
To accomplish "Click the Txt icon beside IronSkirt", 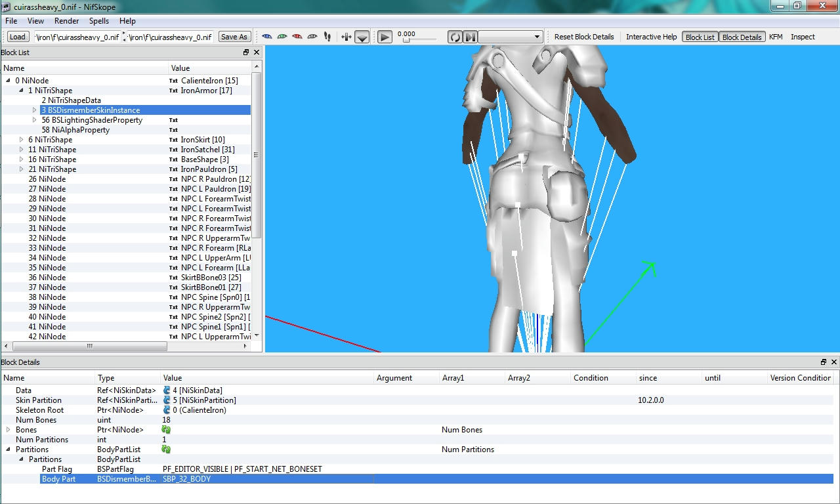I will click(x=173, y=140).
